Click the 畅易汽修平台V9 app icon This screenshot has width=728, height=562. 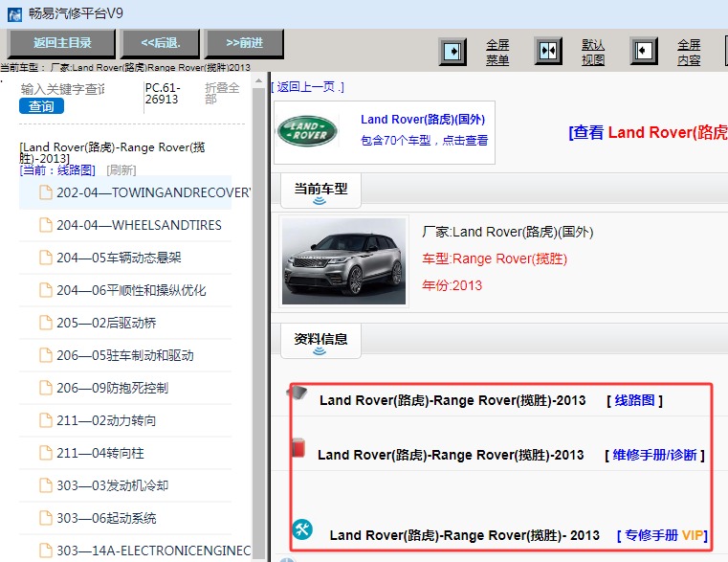(14, 14)
